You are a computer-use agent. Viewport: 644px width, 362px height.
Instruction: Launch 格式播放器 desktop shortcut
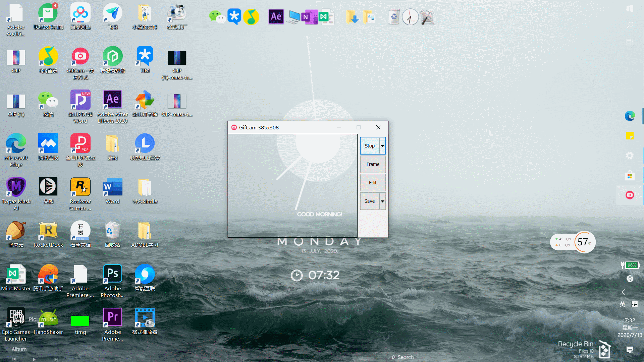[x=145, y=321]
